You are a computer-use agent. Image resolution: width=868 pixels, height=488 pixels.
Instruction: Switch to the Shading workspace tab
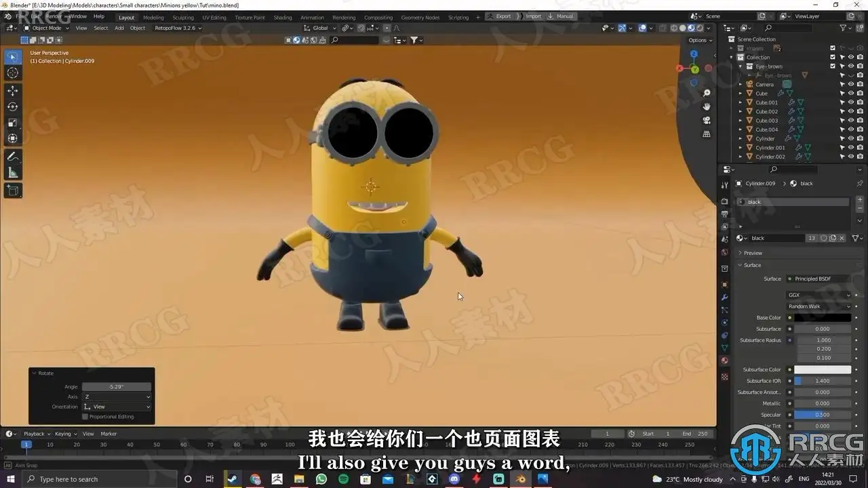coord(283,18)
